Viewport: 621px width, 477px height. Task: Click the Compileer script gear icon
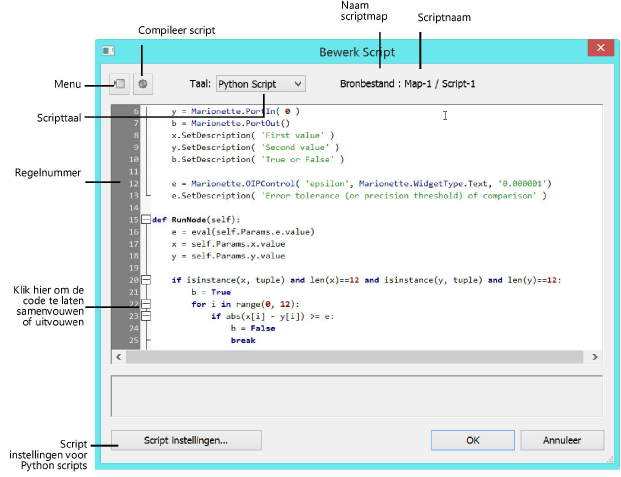coord(144,84)
